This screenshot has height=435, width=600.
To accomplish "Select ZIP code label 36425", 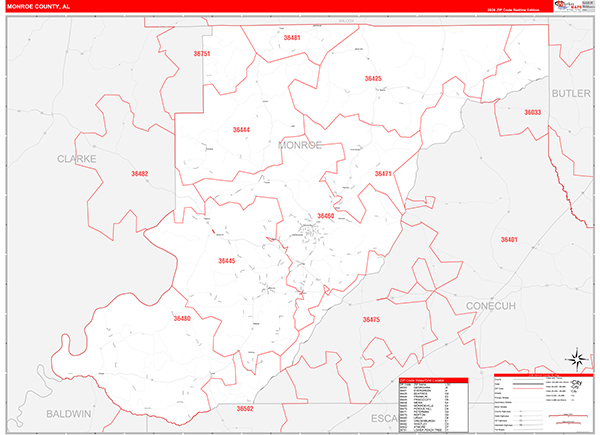I will click(373, 78).
